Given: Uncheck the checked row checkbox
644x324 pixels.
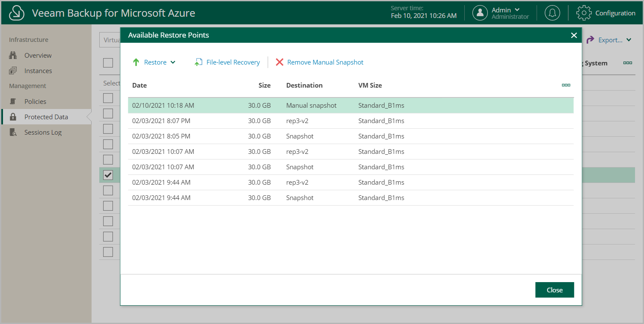Looking at the screenshot, I should coord(108,175).
